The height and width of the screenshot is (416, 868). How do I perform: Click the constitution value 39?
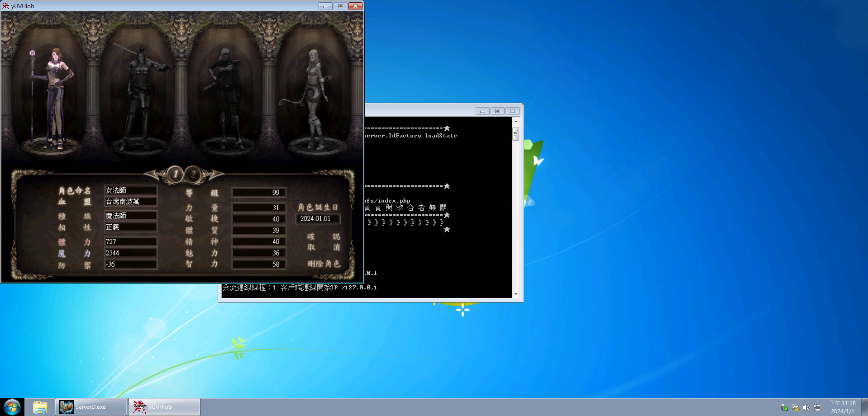(258, 230)
